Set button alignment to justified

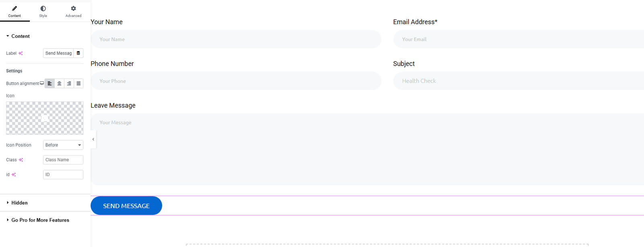[78, 83]
